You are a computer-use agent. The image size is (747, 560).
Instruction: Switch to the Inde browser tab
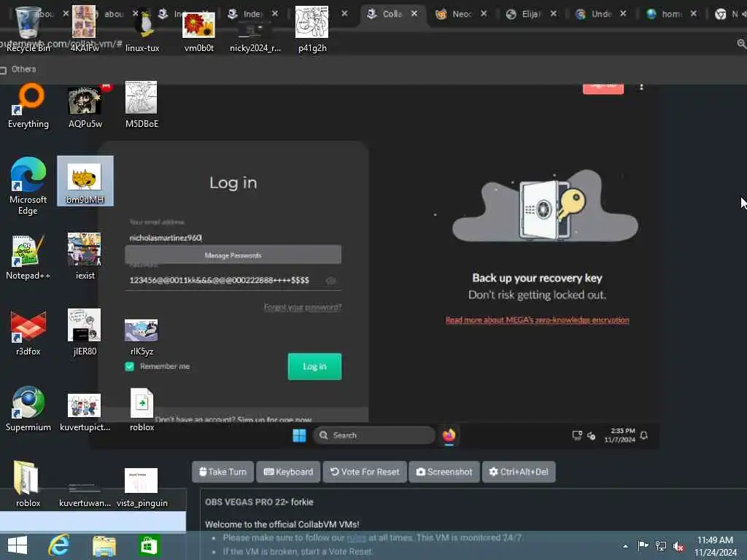click(251, 14)
